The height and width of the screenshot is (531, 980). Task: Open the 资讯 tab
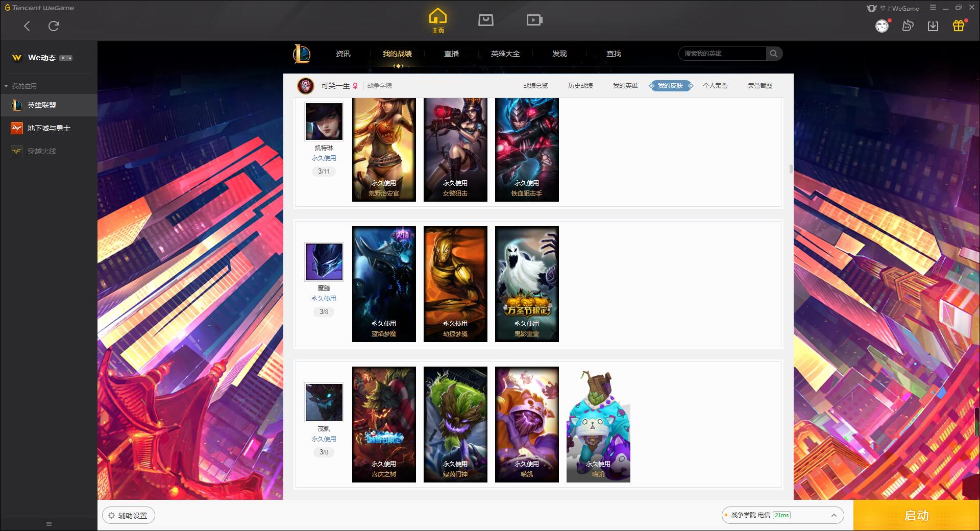(x=343, y=54)
